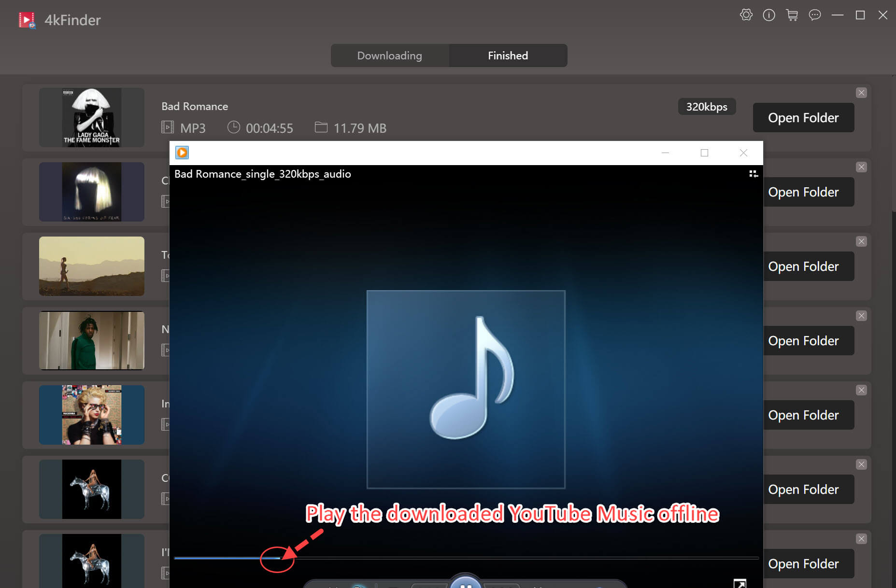This screenshot has width=896, height=588.
Task: Click the MP3 format icon for Bad Romance
Action: [167, 127]
